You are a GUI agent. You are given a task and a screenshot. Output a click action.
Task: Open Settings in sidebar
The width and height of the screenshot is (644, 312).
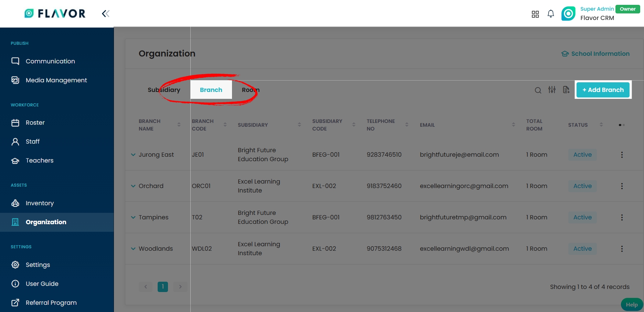point(57,265)
